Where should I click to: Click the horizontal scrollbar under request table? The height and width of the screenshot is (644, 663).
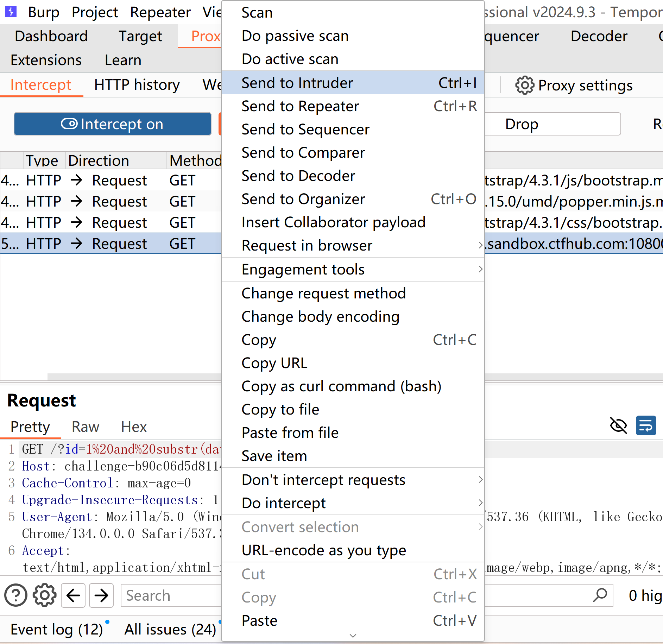point(134,377)
